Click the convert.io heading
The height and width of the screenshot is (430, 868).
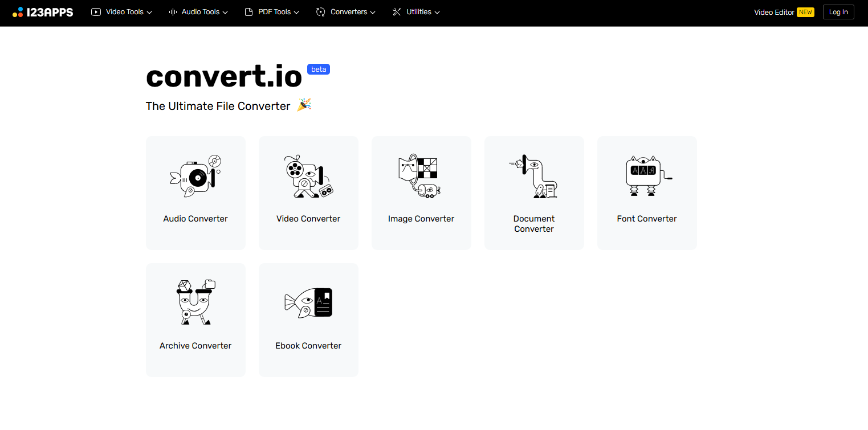point(224,76)
